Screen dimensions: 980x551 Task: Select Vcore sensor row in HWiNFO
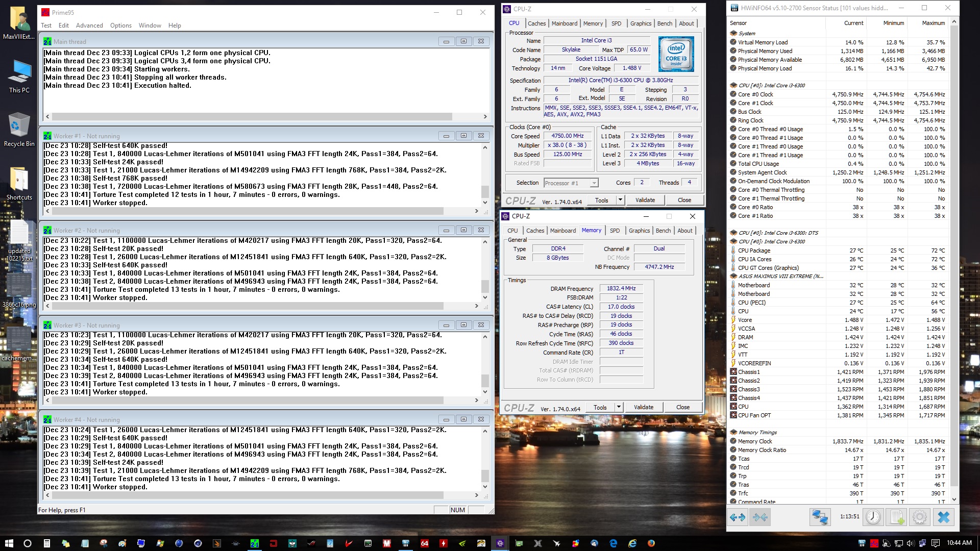pyautogui.click(x=838, y=320)
